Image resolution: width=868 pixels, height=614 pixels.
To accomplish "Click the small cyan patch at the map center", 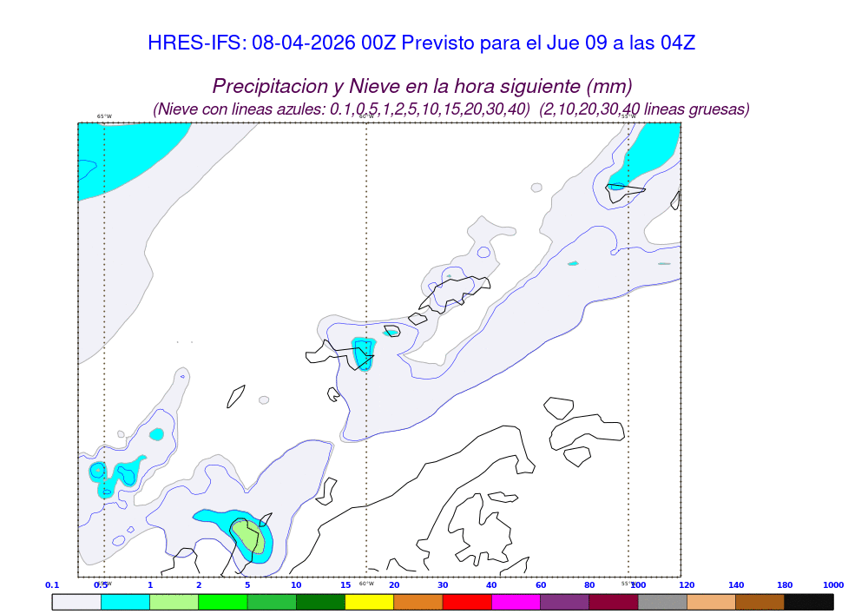I will click(x=363, y=353).
